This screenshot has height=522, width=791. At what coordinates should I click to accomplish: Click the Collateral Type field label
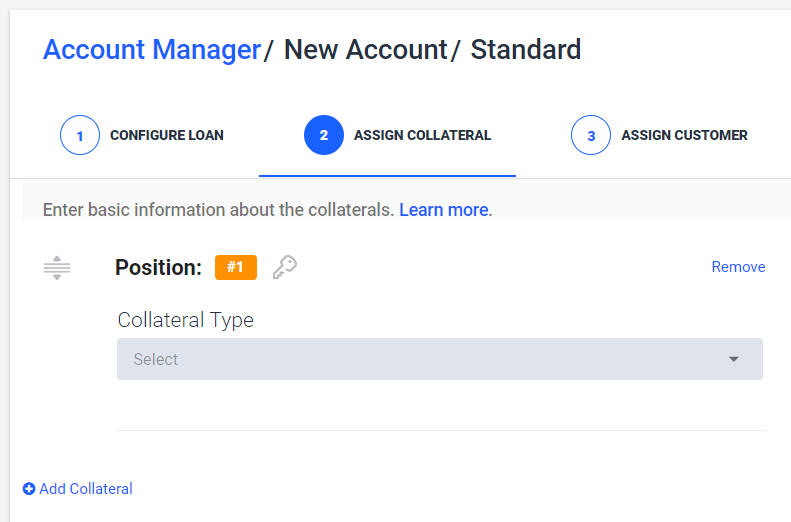[x=186, y=320]
